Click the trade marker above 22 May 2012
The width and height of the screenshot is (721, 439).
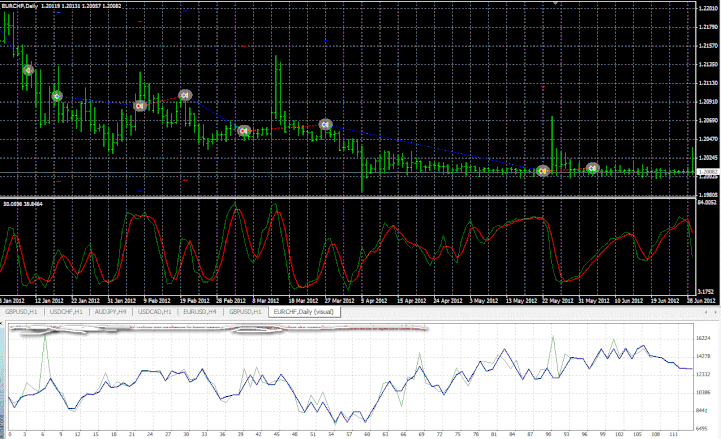pyautogui.click(x=543, y=171)
